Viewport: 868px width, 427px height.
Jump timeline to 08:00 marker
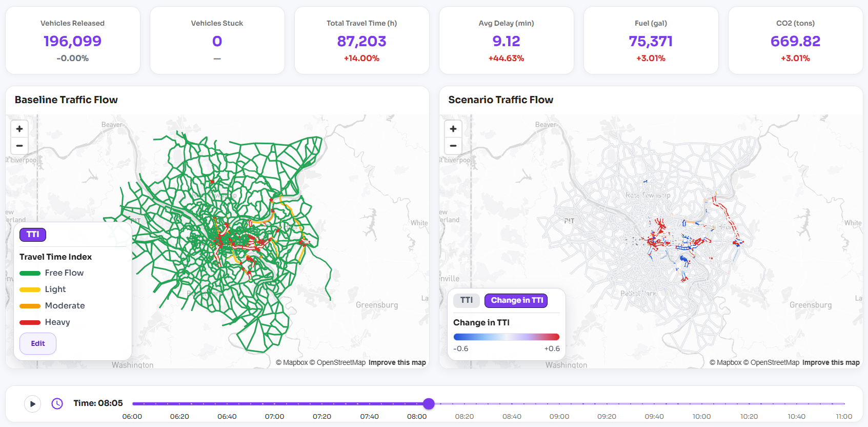[x=417, y=416]
